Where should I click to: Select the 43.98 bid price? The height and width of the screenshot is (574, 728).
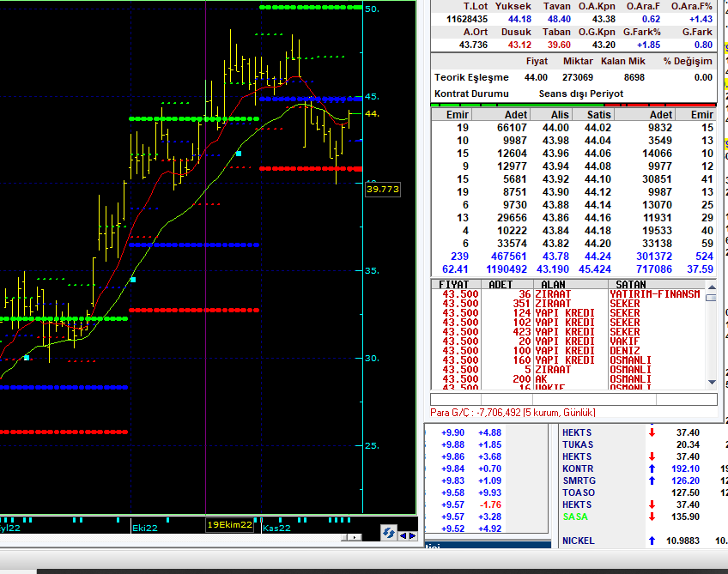(x=555, y=141)
